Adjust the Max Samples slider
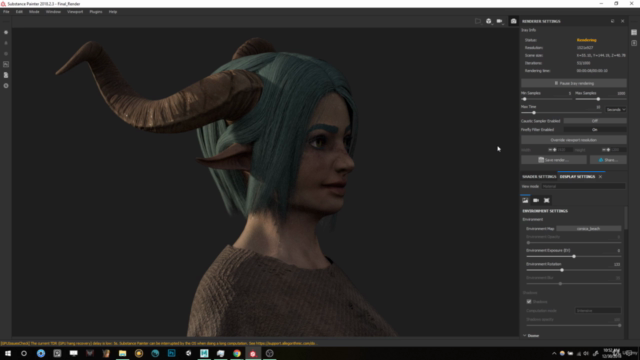This screenshot has width=640, height=360. coord(600,99)
